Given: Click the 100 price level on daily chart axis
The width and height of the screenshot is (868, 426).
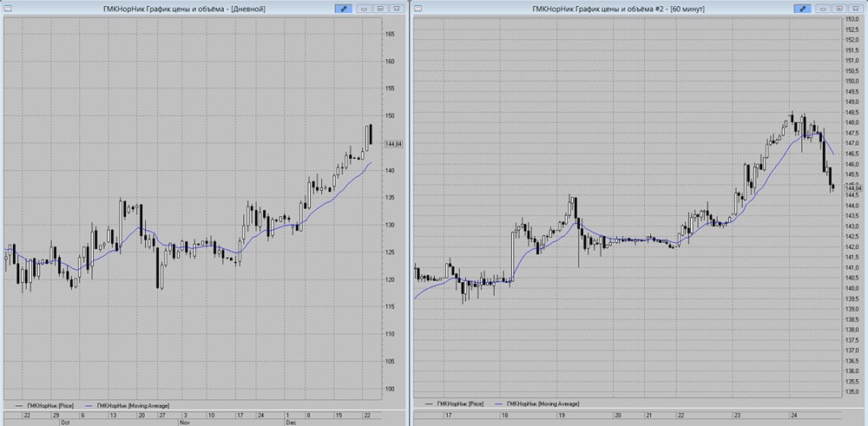Looking at the screenshot, I should pyautogui.click(x=390, y=389).
